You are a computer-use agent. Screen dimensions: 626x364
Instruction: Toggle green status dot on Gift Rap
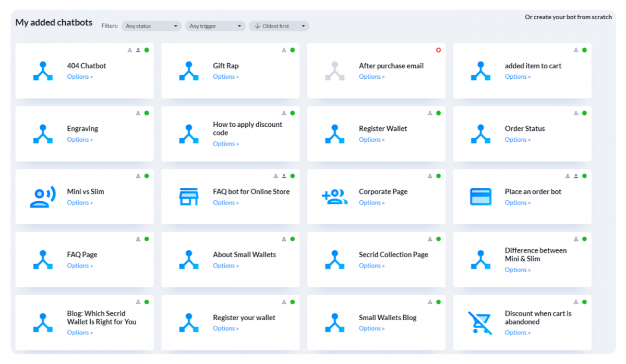click(293, 50)
